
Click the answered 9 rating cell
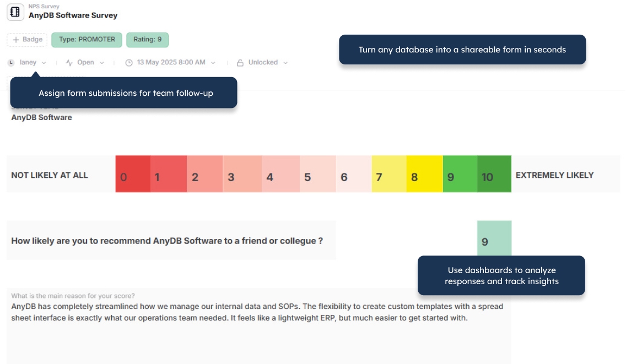coord(494,238)
